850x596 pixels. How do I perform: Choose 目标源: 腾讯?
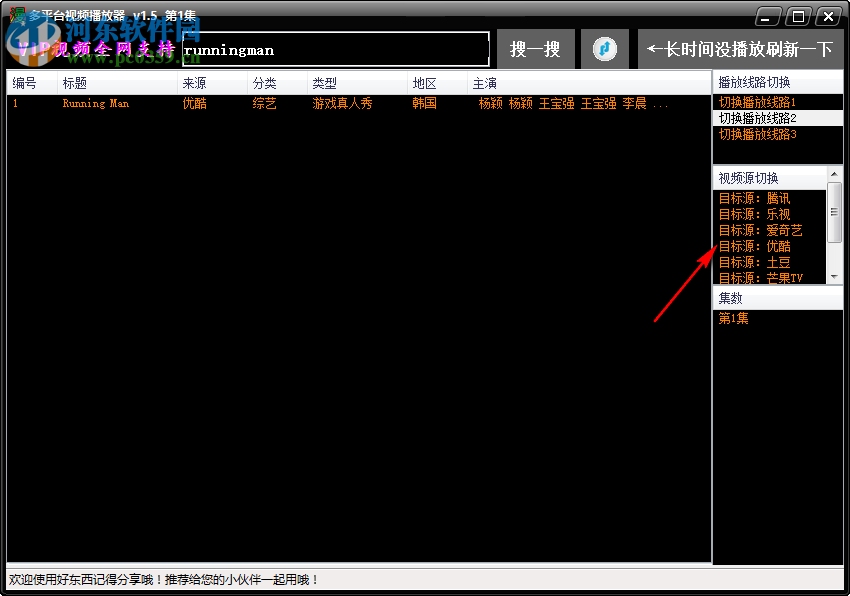[x=770, y=198]
